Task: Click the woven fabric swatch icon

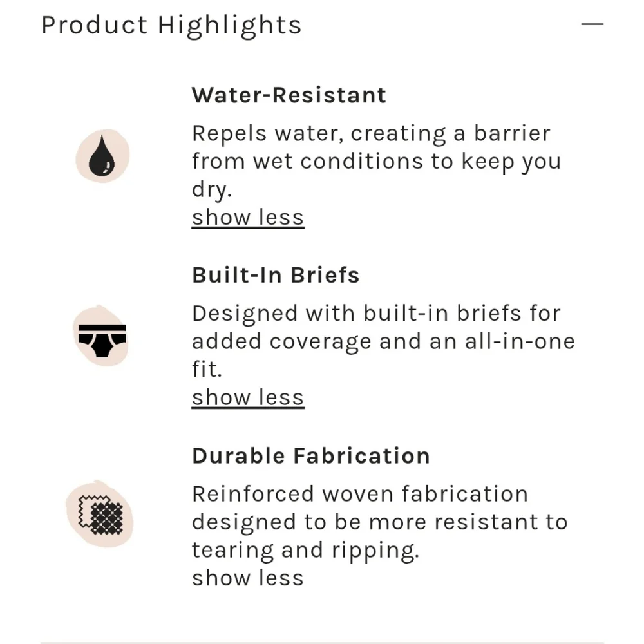Action: coord(100,515)
